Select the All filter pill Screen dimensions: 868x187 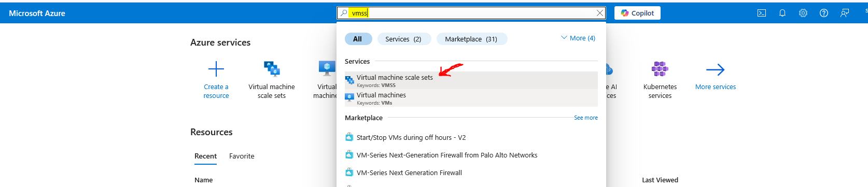point(358,39)
